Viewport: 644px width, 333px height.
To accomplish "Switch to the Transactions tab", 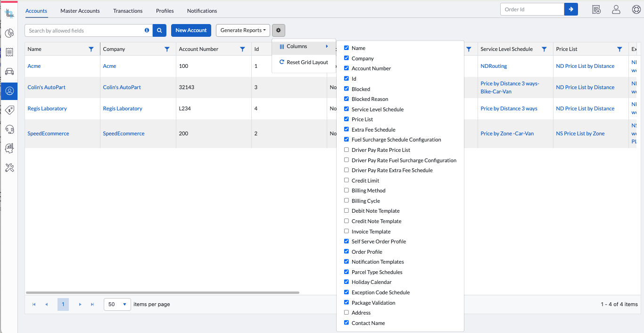I will (x=128, y=11).
